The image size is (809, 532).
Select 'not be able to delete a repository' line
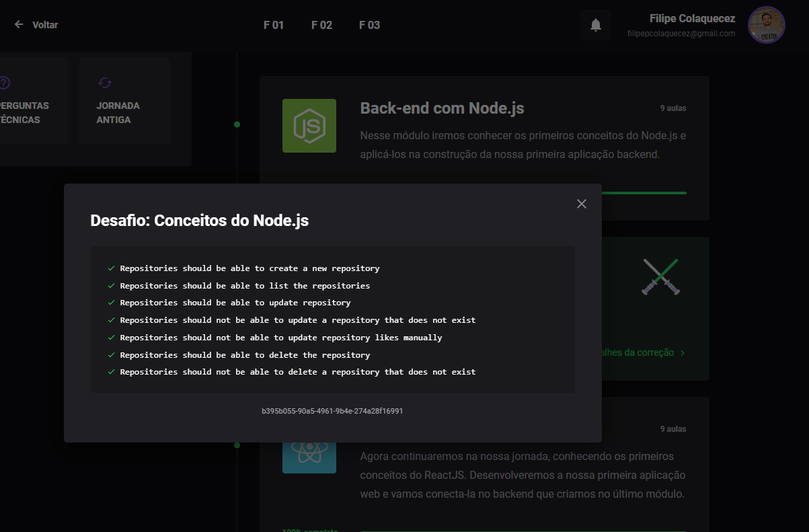[x=298, y=372]
